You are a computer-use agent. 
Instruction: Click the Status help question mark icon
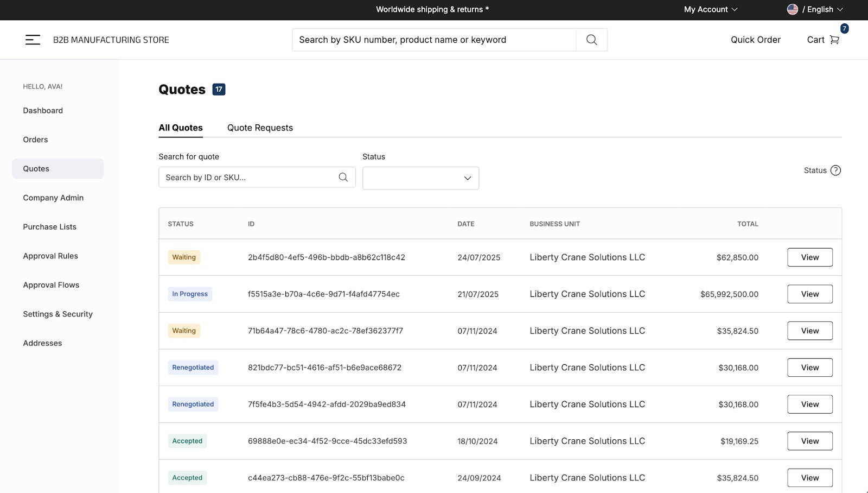[835, 170]
